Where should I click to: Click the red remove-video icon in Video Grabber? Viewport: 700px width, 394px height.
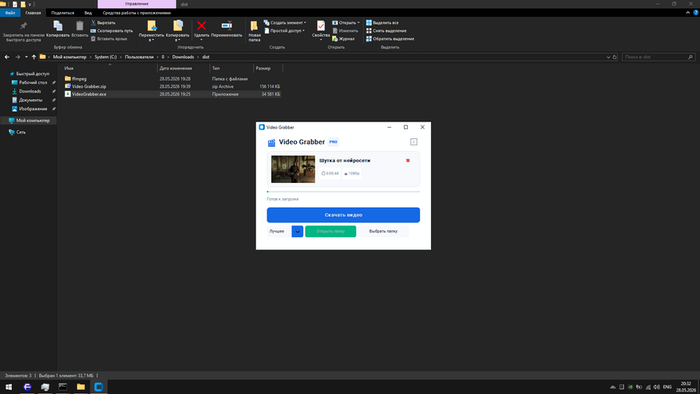(x=408, y=161)
